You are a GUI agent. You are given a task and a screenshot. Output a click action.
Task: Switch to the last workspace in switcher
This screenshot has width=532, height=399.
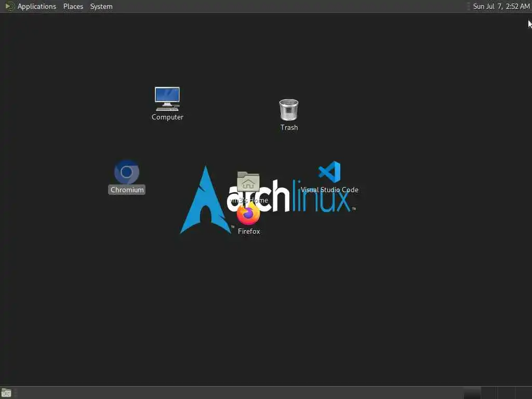[x=523, y=393]
